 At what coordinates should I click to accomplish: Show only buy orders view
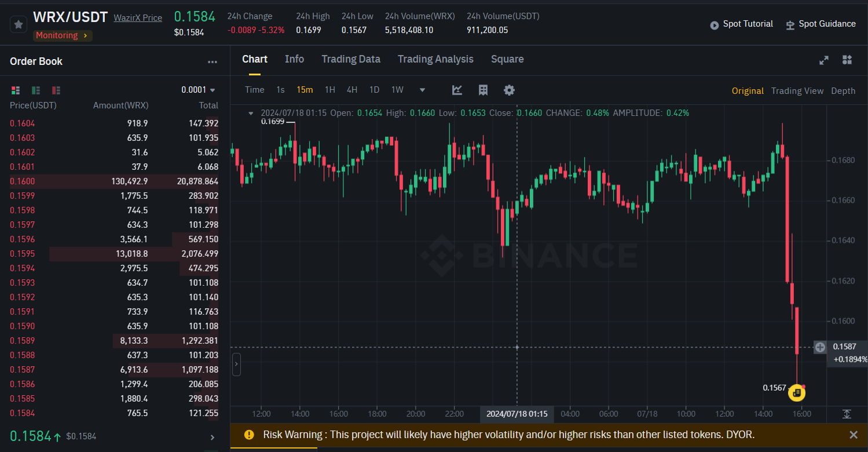[x=36, y=90]
